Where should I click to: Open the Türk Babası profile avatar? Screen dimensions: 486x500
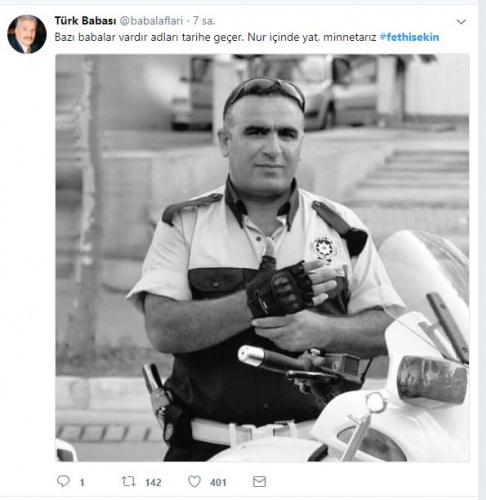point(27,34)
